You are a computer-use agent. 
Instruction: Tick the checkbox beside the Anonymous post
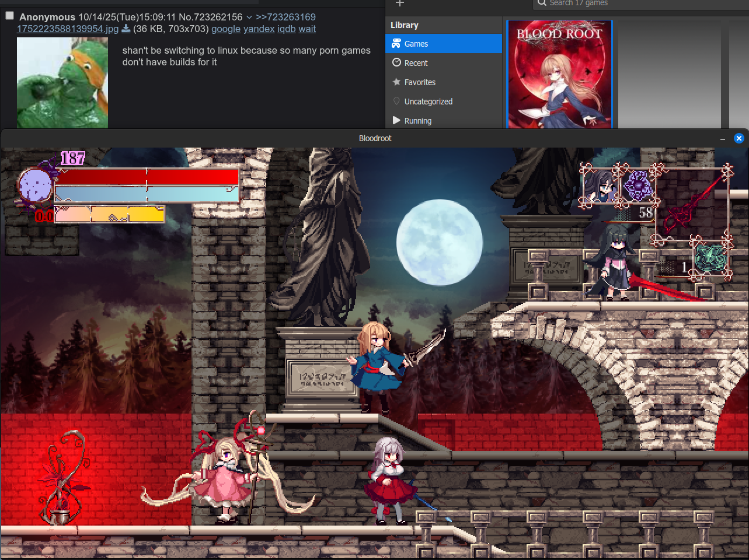(x=9, y=16)
